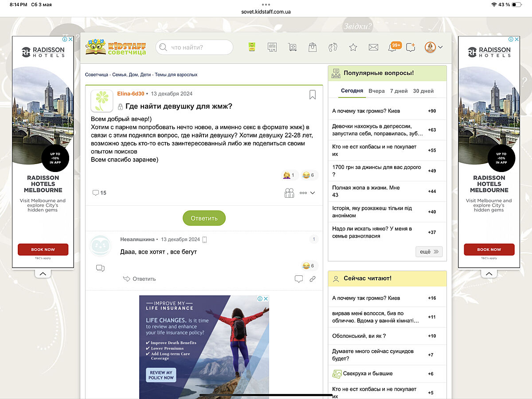Switch to the Вчера tab
The height and width of the screenshot is (399, 532).
376,91
